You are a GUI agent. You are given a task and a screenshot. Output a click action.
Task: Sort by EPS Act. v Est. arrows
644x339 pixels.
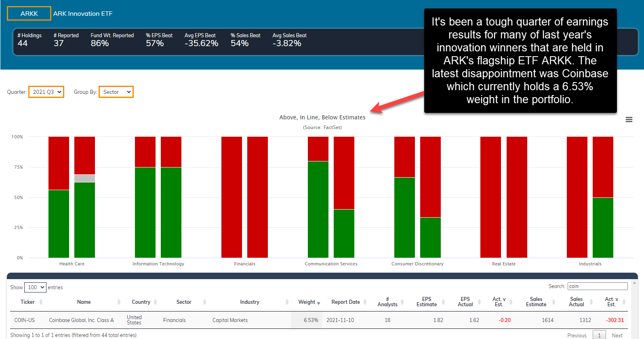(511, 302)
